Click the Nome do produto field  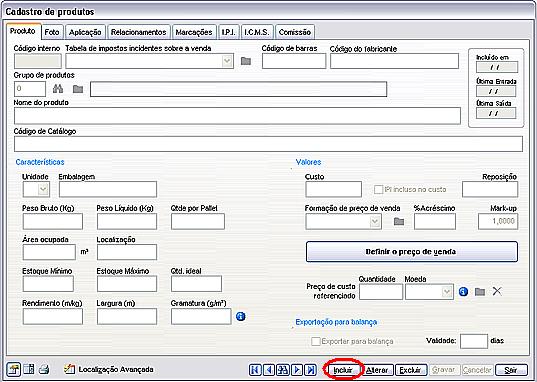237,116
